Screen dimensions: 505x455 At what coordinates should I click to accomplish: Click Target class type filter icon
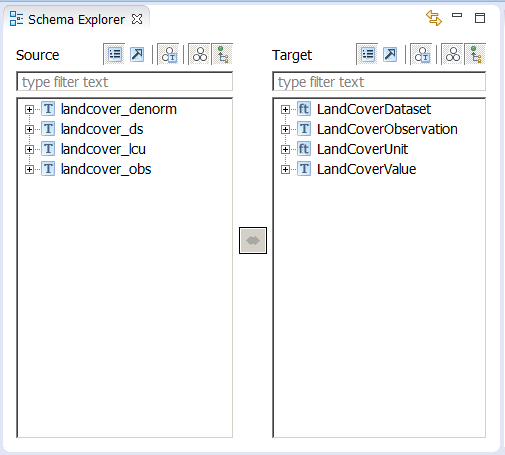point(422,54)
